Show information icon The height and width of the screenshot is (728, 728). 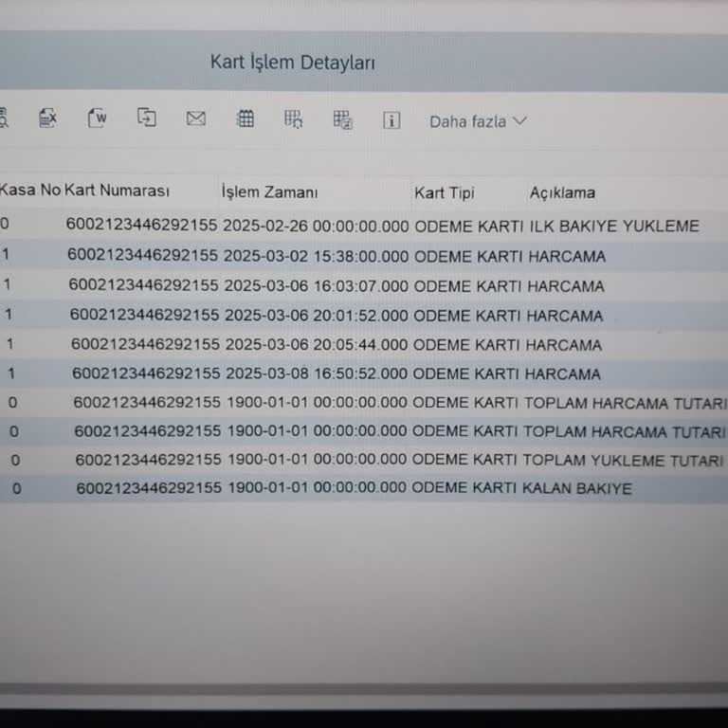[391, 120]
